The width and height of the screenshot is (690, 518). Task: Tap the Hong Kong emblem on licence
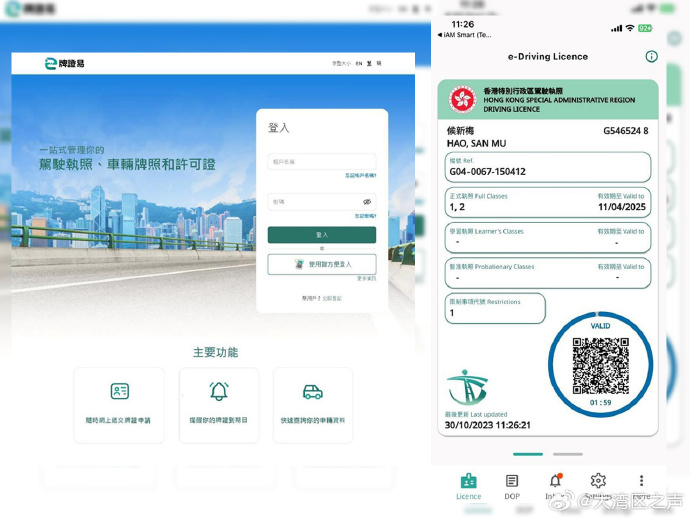coord(462,99)
